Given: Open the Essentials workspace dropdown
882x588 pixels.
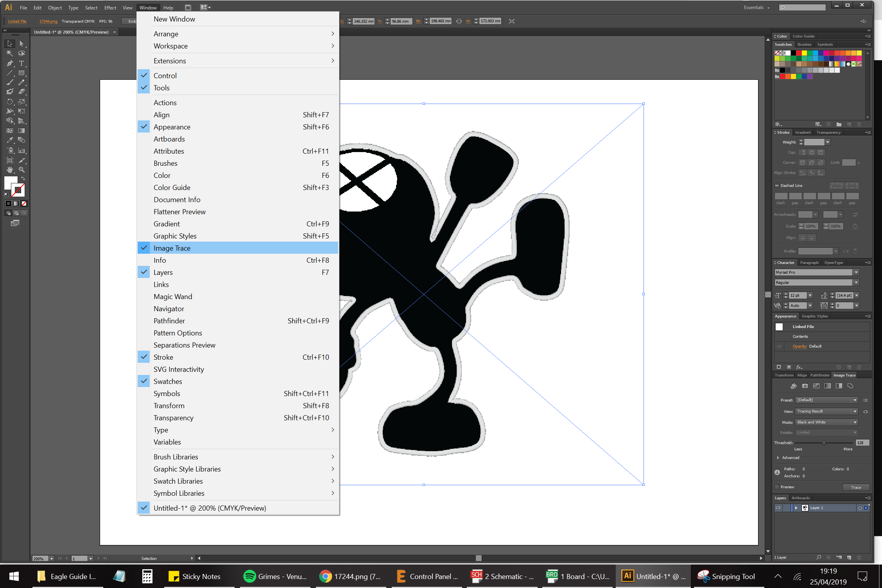Looking at the screenshot, I should [x=756, y=7].
